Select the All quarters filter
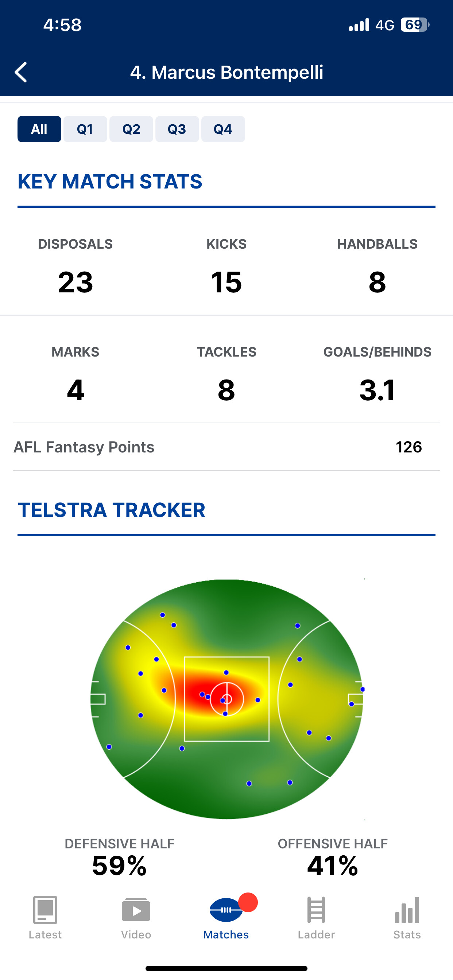This screenshot has height=980, width=453. [39, 129]
